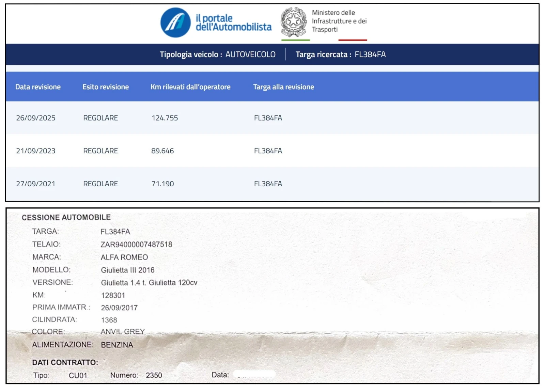This screenshot has width=545, height=392.
Task: Click the Targa ricercata FL384FA header
Action: (341, 54)
